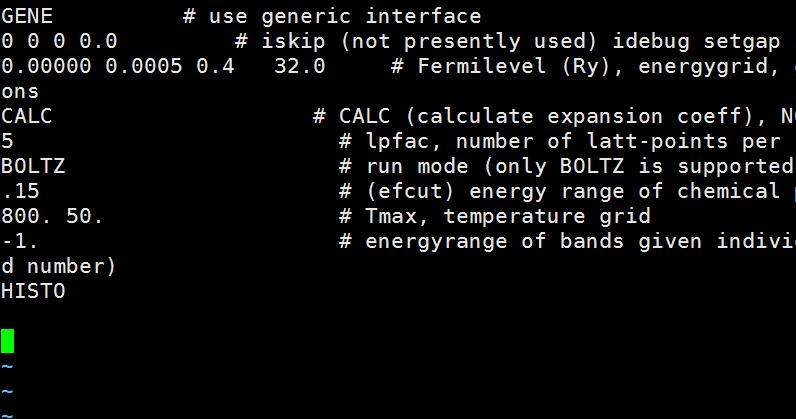Click BOLTZ at the start of the line

(33, 166)
